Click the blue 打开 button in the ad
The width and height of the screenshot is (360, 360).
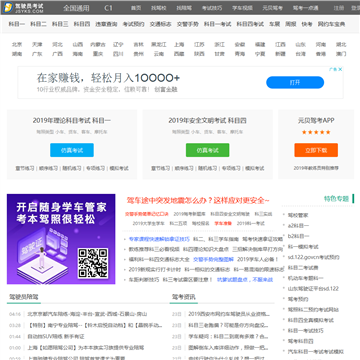tap(295, 82)
